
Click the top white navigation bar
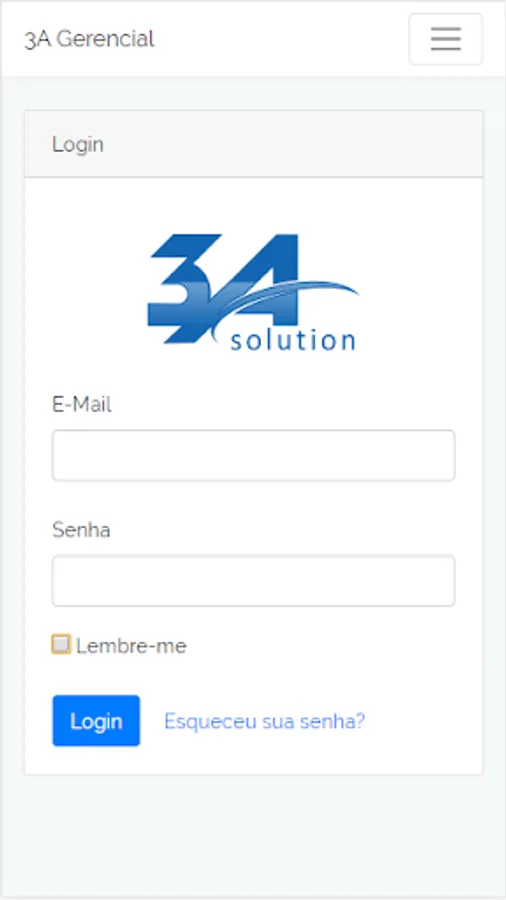(x=253, y=39)
